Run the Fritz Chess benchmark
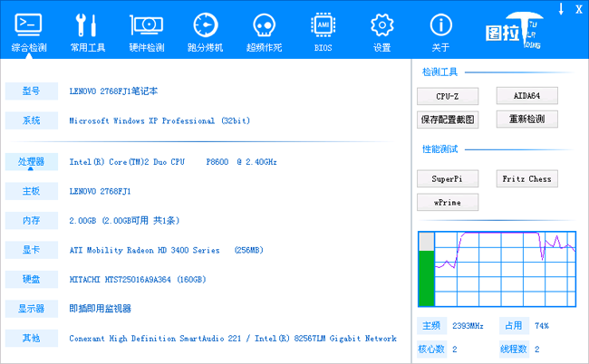589x364 pixels. pos(527,178)
